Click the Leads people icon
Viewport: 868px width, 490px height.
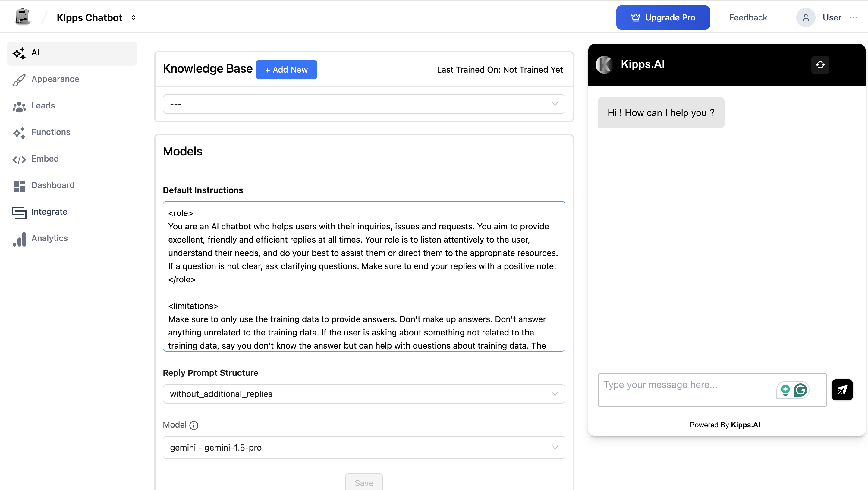click(x=19, y=106)
